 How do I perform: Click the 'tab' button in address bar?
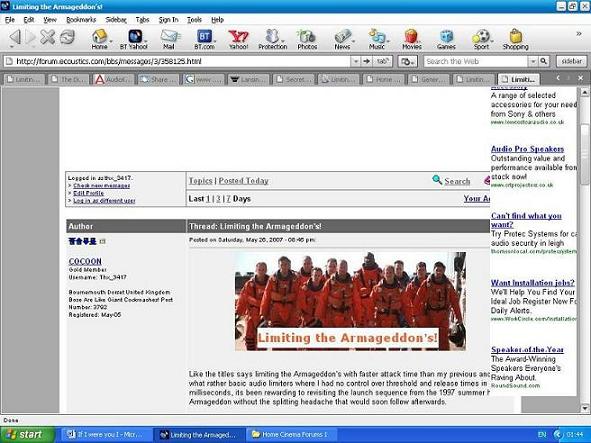coord(382,61)
